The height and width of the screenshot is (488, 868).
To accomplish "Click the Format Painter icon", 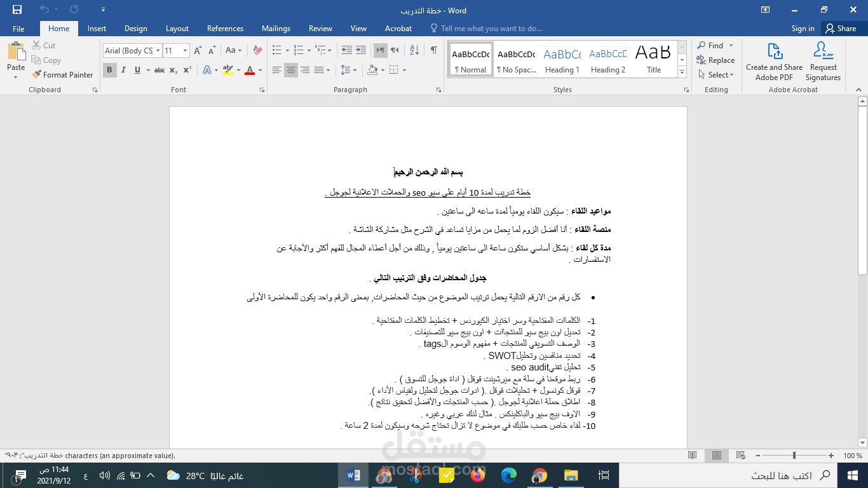I will (x=36, y=74).
